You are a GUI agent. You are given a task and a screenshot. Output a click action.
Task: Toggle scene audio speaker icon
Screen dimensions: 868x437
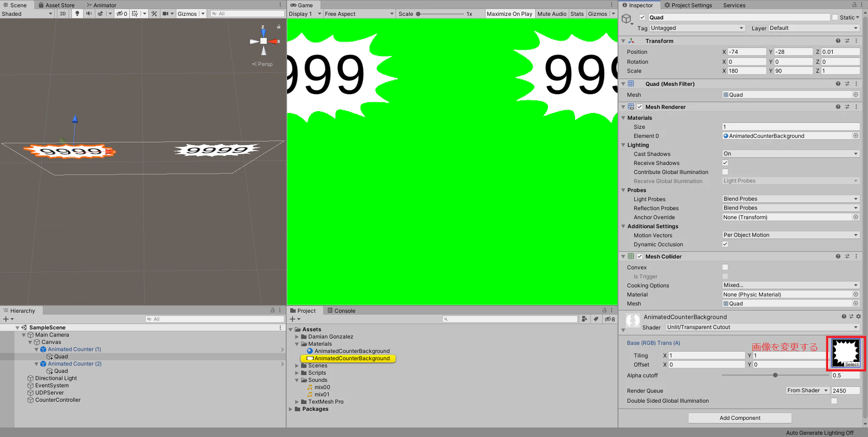coord(89,14)
